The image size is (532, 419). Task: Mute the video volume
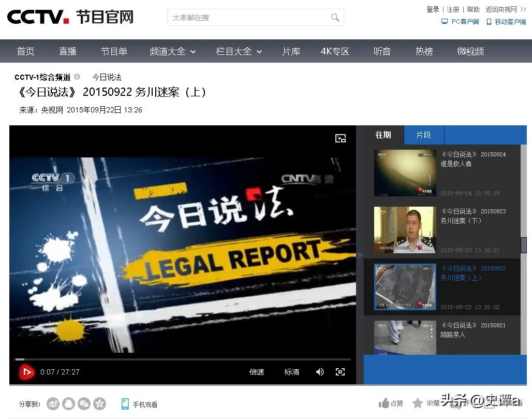(x=320, y=372)
